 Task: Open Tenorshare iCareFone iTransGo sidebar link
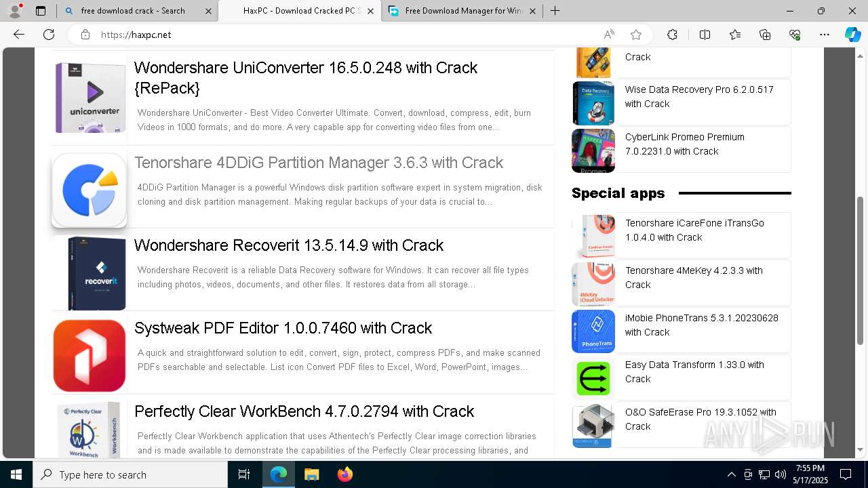694,230
